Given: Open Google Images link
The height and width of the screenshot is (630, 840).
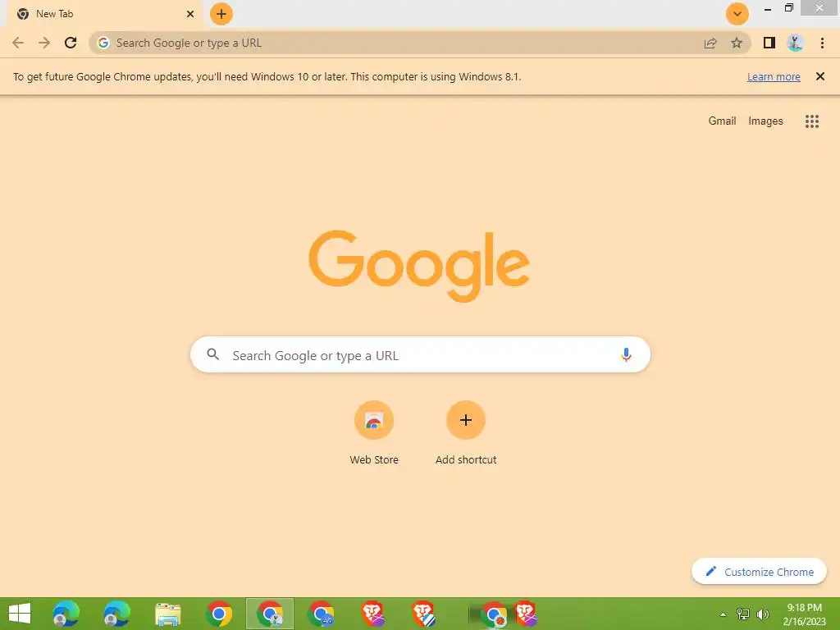Looking at the screenshot, I should click(x=765, y=121).
